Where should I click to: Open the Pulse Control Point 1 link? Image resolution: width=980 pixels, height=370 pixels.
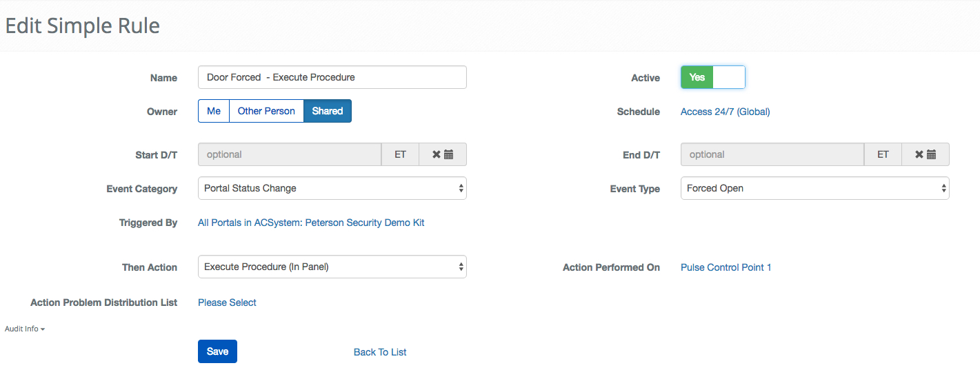point(726,267)
